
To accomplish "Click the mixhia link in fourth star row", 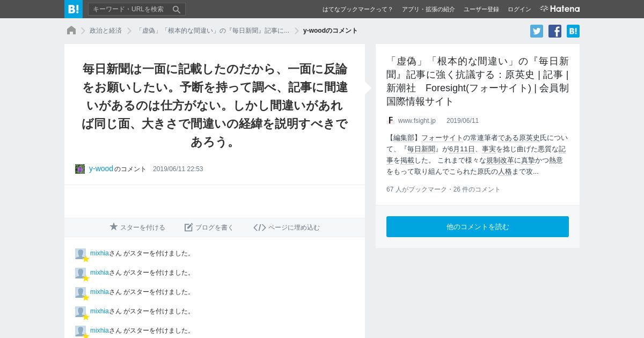I will pyautogui.click(x=99, y=311).
